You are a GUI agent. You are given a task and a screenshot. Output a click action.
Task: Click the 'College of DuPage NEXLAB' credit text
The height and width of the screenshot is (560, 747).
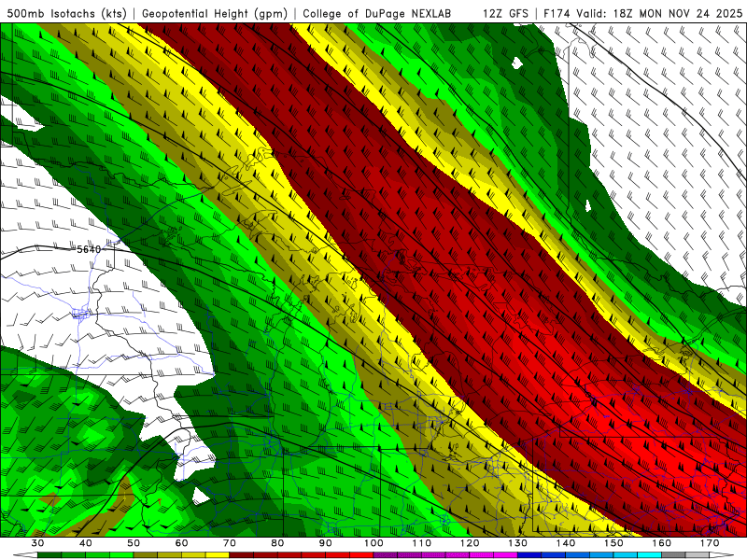[x=377, y=13]
